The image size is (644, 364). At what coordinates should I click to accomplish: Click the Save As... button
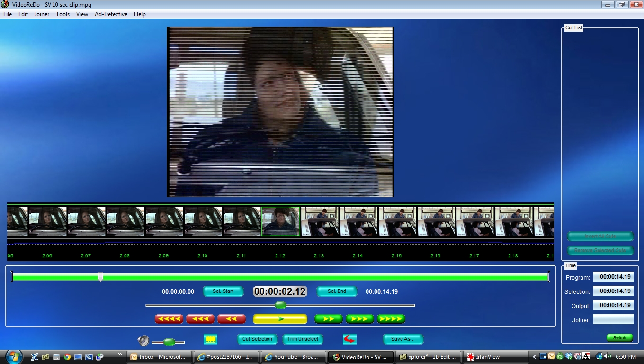click(x=403, y=339)
